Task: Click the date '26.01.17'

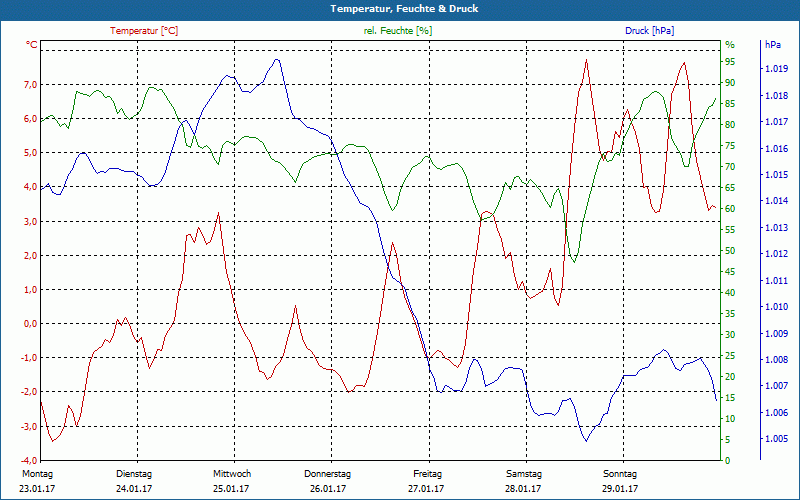Action: tap(328, 489)
